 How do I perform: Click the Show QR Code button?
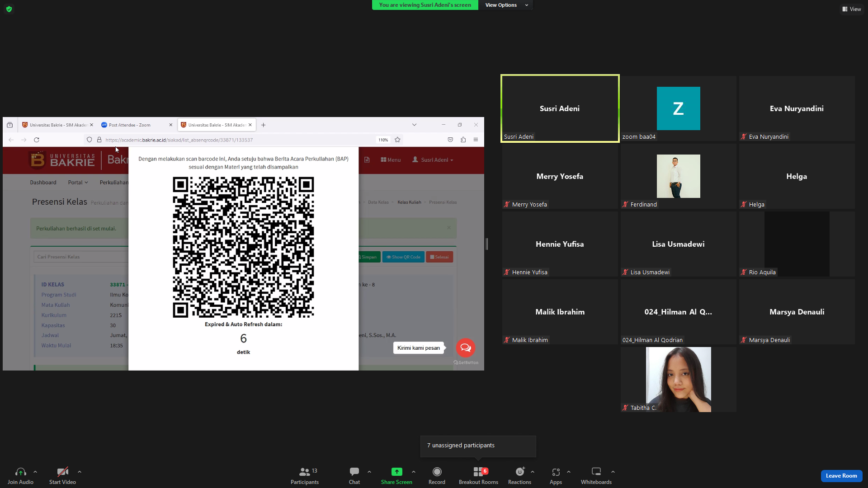(403, 257)
